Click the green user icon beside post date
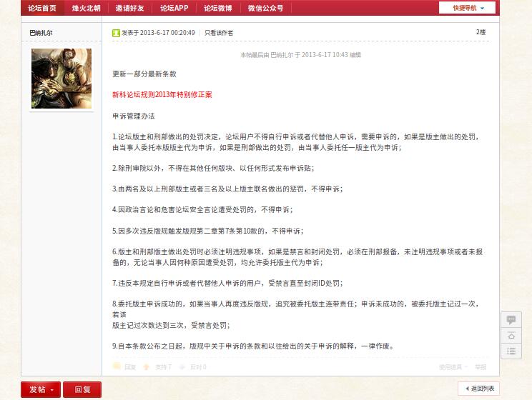Viewport: 532px width, 400px height. click(x=117, y=33)
